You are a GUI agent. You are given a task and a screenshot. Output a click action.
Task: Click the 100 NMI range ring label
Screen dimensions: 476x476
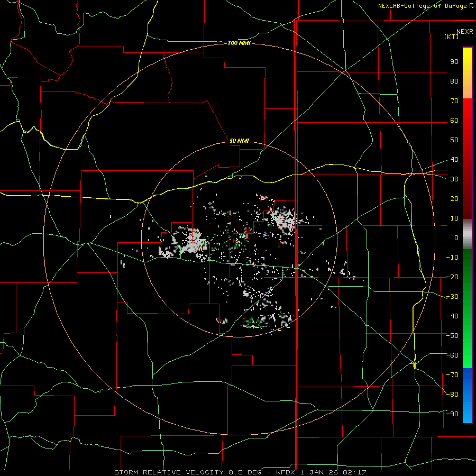tap(239, 43)
